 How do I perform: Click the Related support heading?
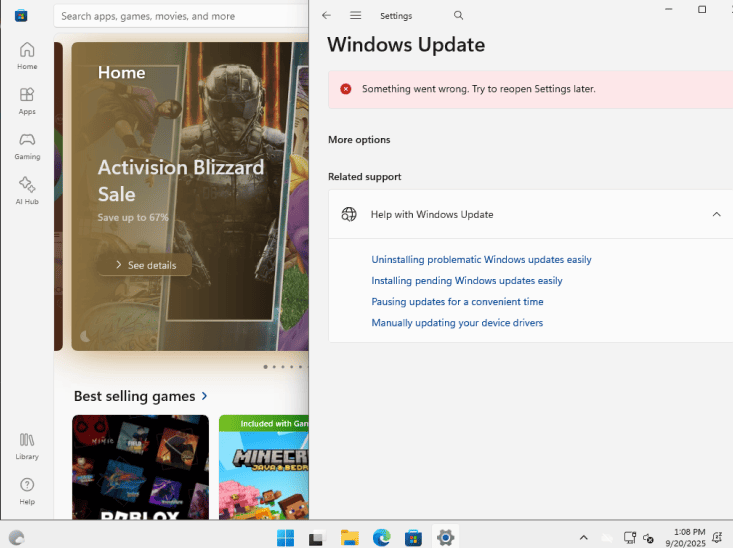click(x=365, y=177)
